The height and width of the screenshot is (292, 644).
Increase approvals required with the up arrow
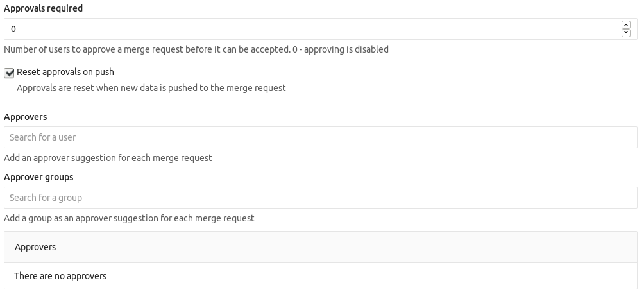625,25
